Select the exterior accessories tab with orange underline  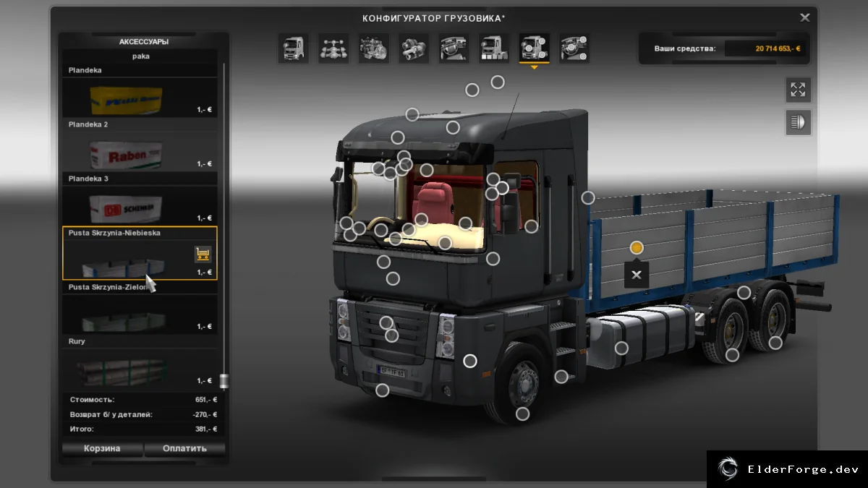pos(534,48)
